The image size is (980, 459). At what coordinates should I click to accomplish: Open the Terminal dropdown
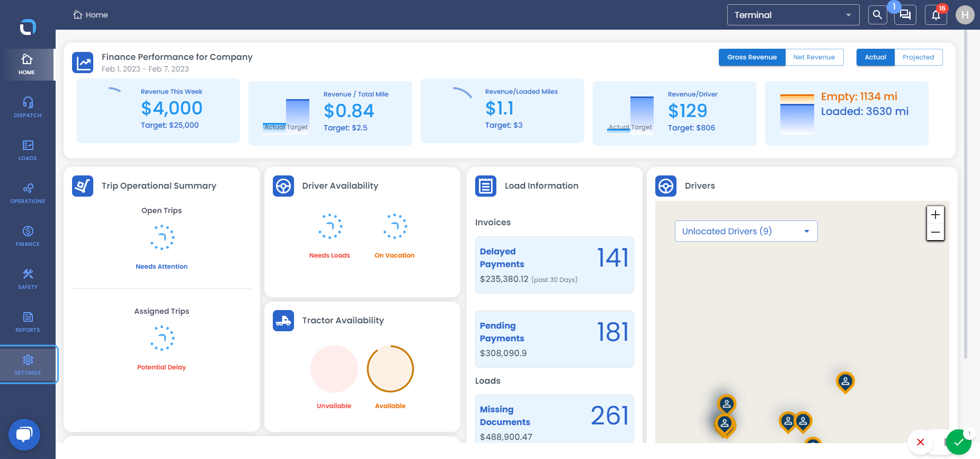tap(793, 15)
